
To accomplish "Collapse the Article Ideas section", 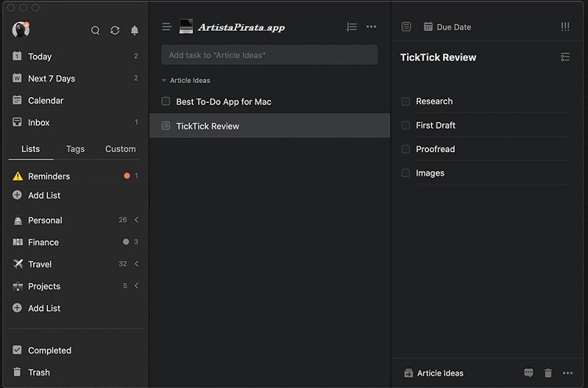I will tap(165, 80).
